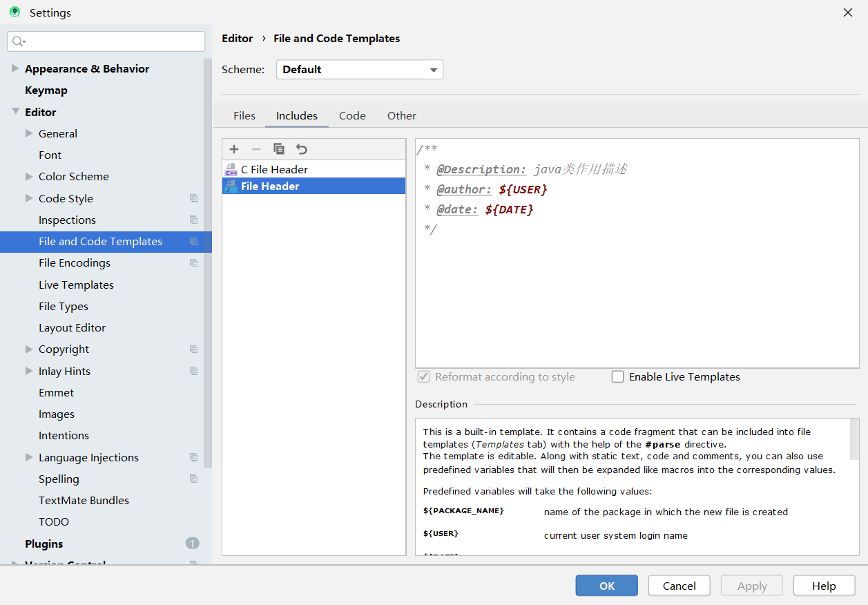Select File Header template
The width and height of the screenshot is (868, 605).
[314, 186]
